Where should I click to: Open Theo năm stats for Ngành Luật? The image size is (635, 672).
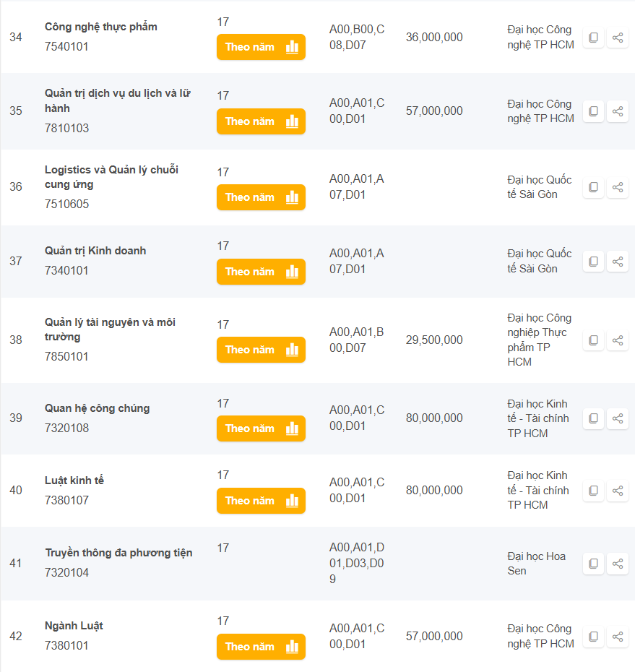click(261, 647)
